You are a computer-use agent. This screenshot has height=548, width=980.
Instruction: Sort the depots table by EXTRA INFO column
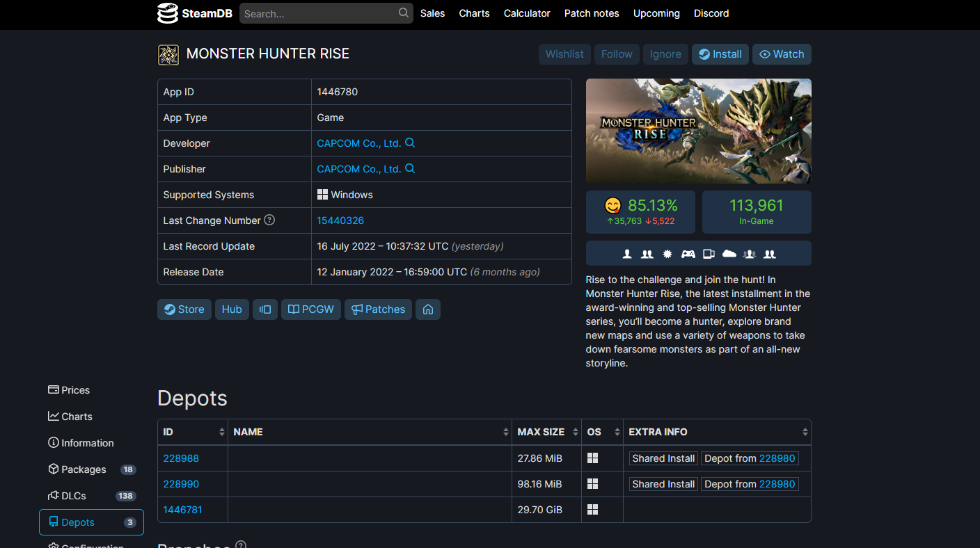[x=717, y=432]
